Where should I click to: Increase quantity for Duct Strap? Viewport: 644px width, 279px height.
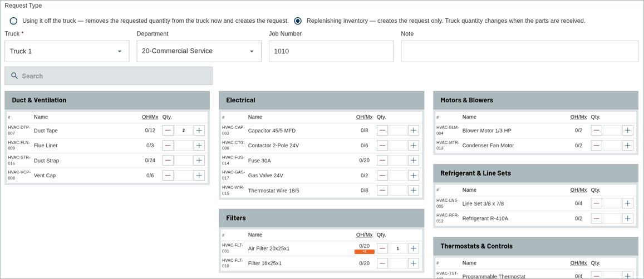(199, 161)
